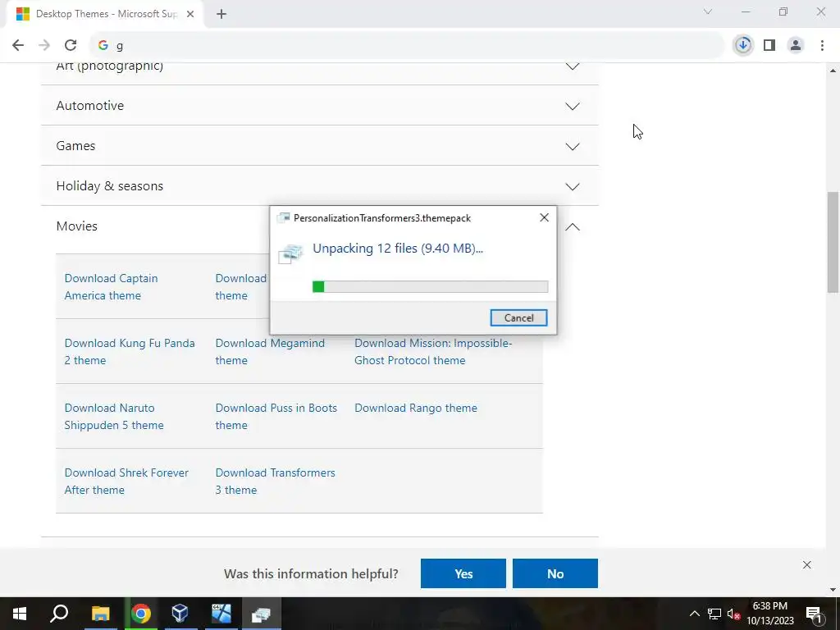Open Windows taskbar search
Viewport: 840px width, 630px height.
point(59,614)
